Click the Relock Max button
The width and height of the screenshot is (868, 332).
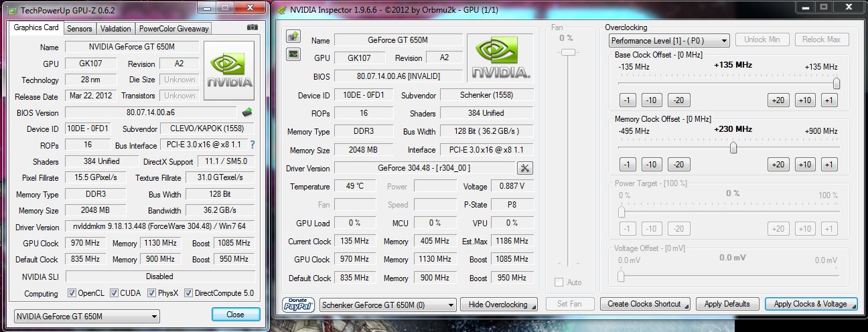(x=822, y=39)
